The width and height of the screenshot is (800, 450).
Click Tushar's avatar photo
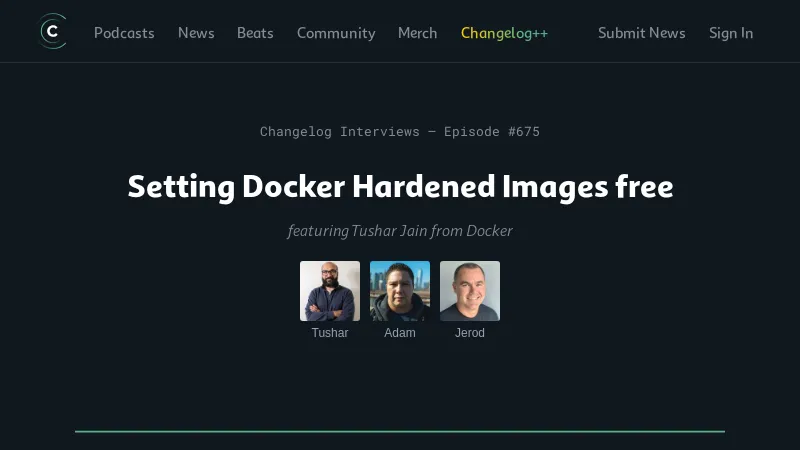click(x=330, y=291)
